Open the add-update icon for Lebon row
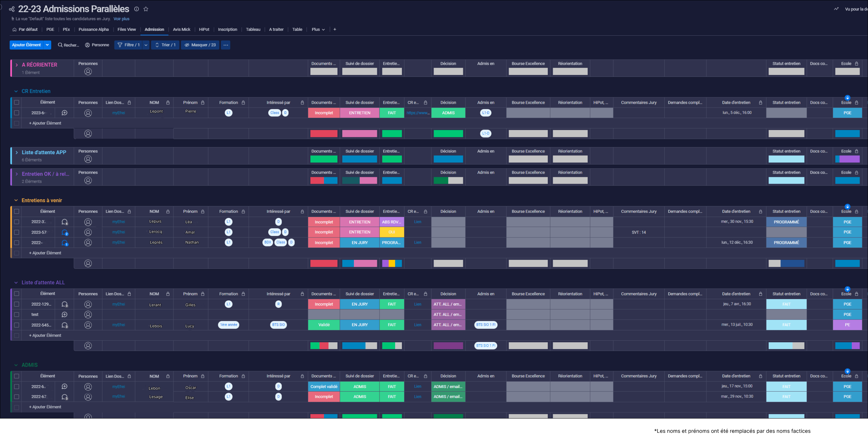Screen dimensions: 868x438 [x=65, y=387]
